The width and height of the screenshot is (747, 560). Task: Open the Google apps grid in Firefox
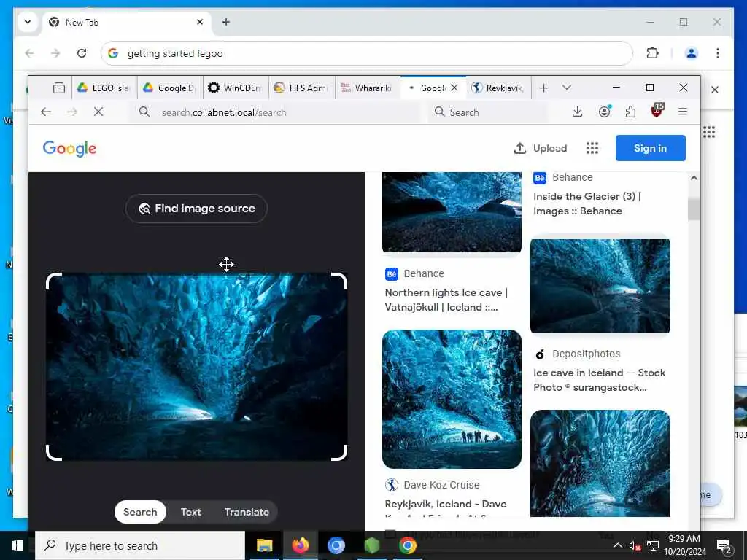click(x=592, y=148)
